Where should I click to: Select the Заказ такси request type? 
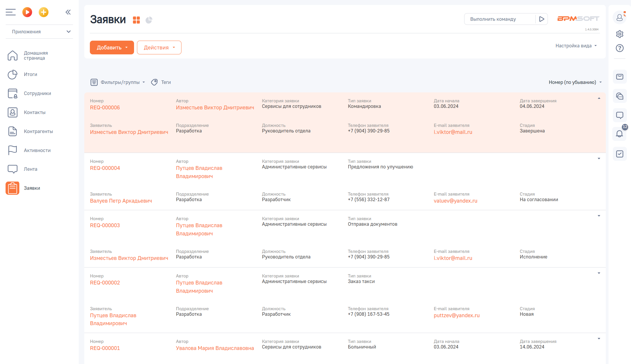point(361,282)
